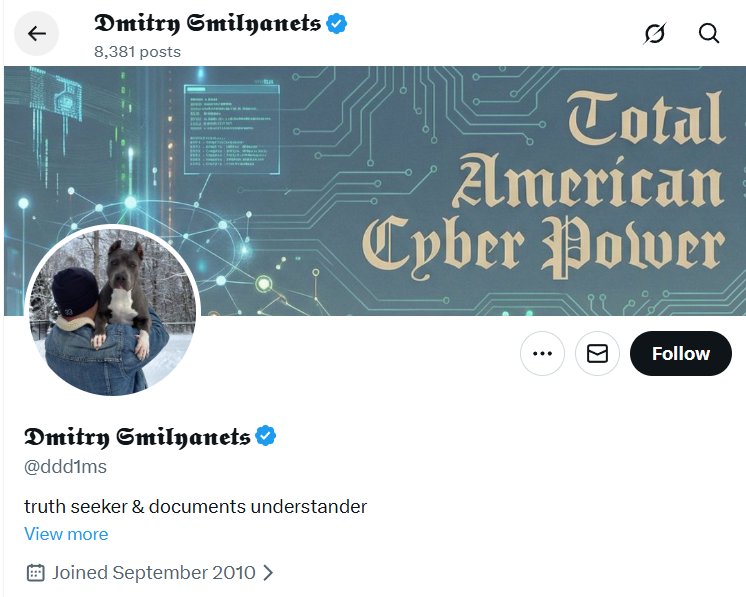The height and width of the screenshot is (597, 746).
Task: Click the 8,381 posts count
Action: click(x=137, y=51)
